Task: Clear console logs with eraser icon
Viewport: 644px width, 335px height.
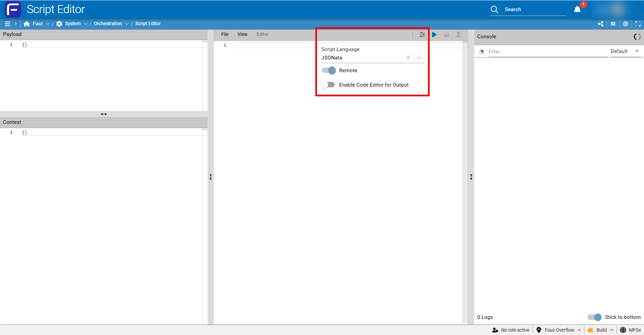Action: tap(482, 51)
